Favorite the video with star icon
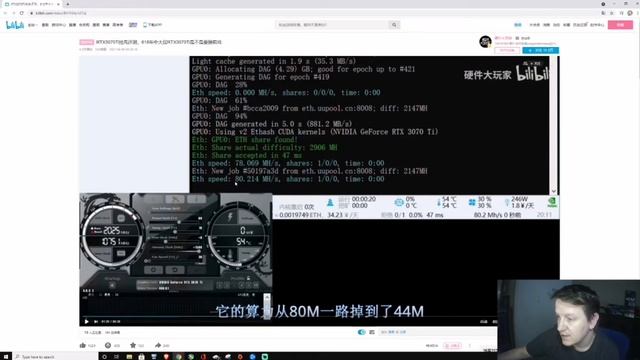 pyautogui.click(x=133, y=345)
